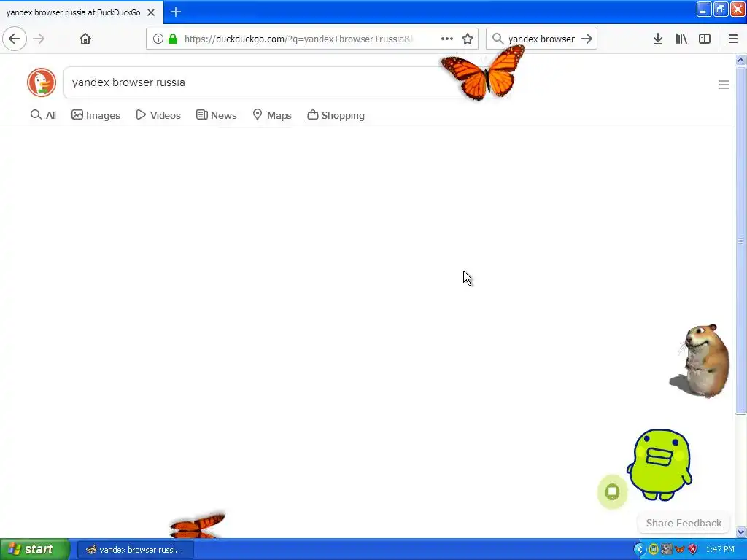The height and width of the screenshot is (560, 747).
Task: Toggle the Firefox sidebar
Action: pos(705,39)
